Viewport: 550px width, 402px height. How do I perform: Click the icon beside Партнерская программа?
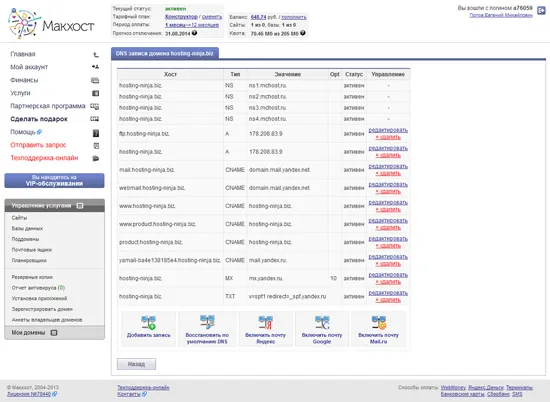click(95, 106)
